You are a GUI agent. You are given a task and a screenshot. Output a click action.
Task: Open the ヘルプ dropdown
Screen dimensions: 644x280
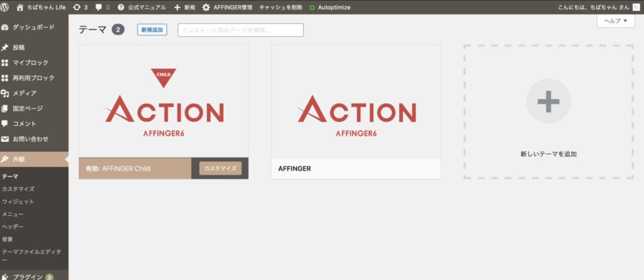coord(616,21)
